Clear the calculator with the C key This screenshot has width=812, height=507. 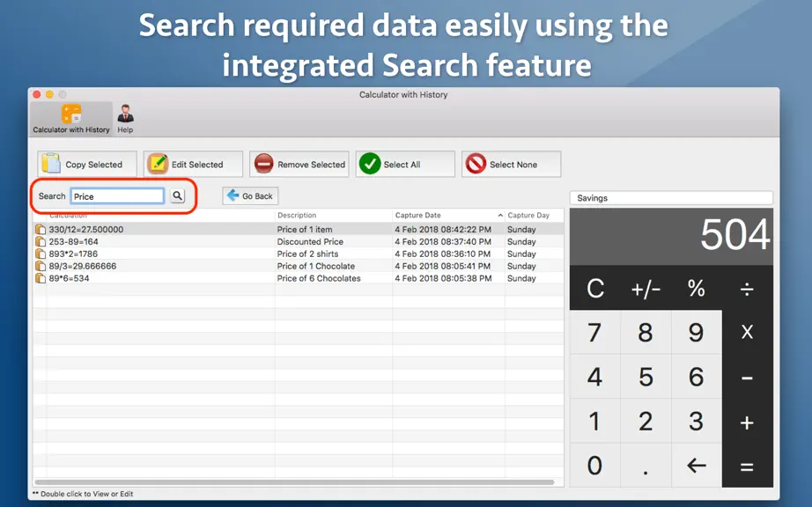595,288
